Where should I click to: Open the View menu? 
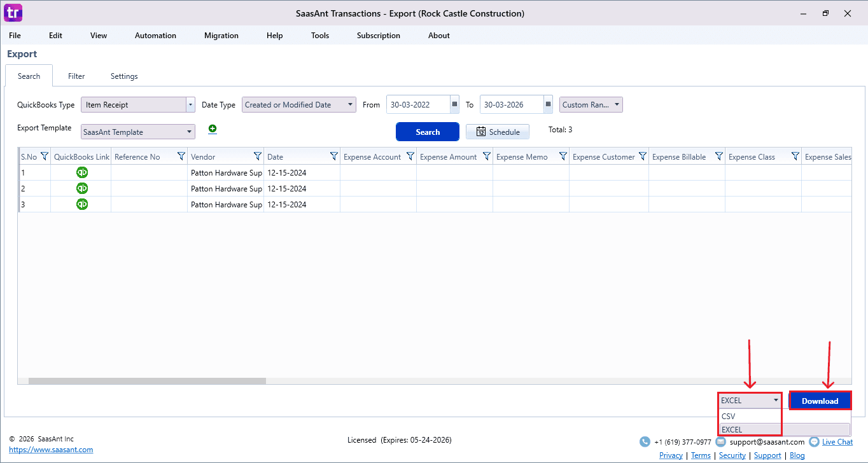(99, 36)
